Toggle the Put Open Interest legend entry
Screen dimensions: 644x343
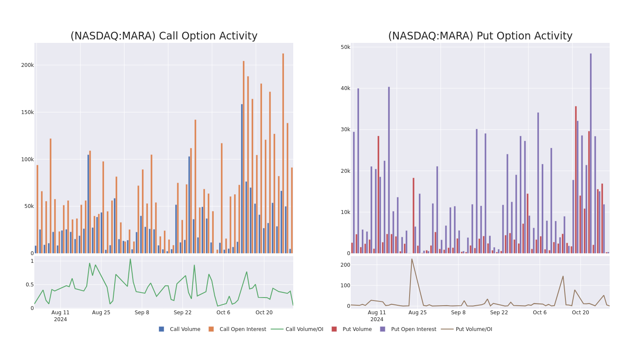tap(407, 329)
